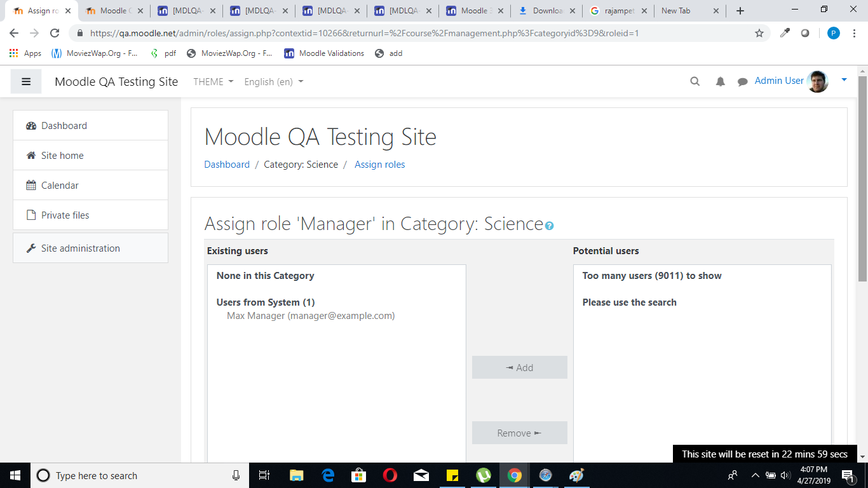This screenshot has height=488, width=868.
Task: Open the site search magnifier icon
Action: tap(695, 81)
